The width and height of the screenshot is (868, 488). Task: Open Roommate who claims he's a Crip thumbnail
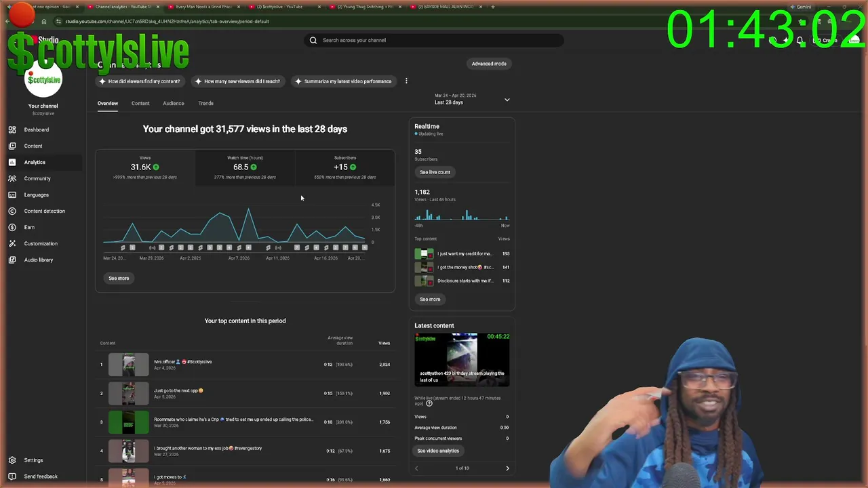[128, 422]
